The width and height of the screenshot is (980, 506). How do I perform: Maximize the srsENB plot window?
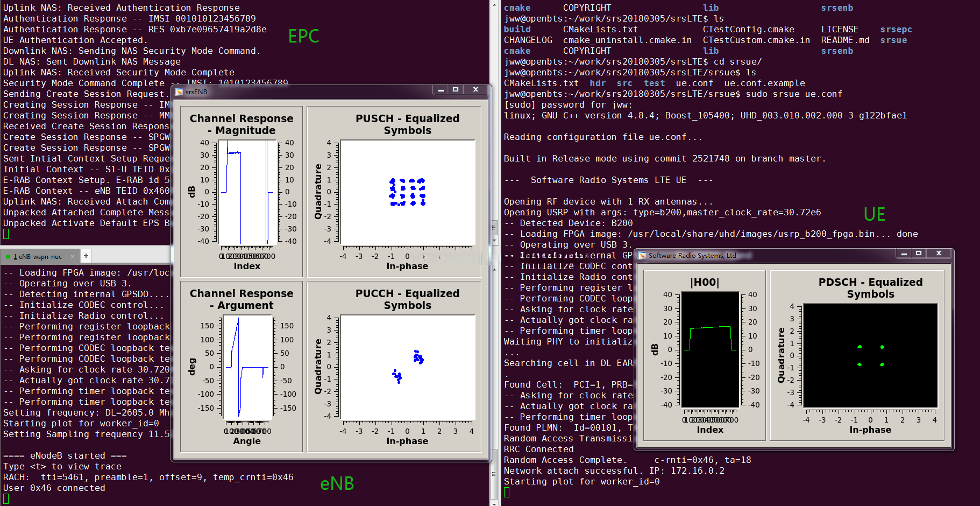click(x=456, y=90)
